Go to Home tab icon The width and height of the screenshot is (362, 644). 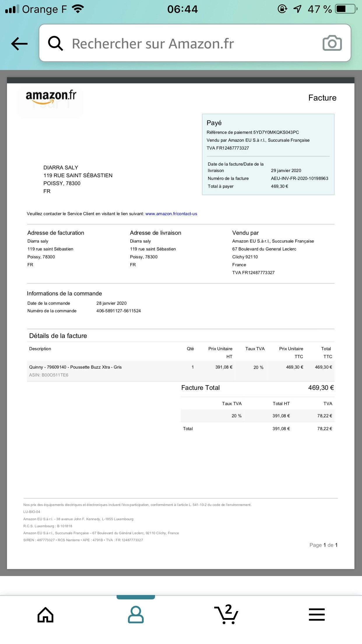tap(45, 615)
